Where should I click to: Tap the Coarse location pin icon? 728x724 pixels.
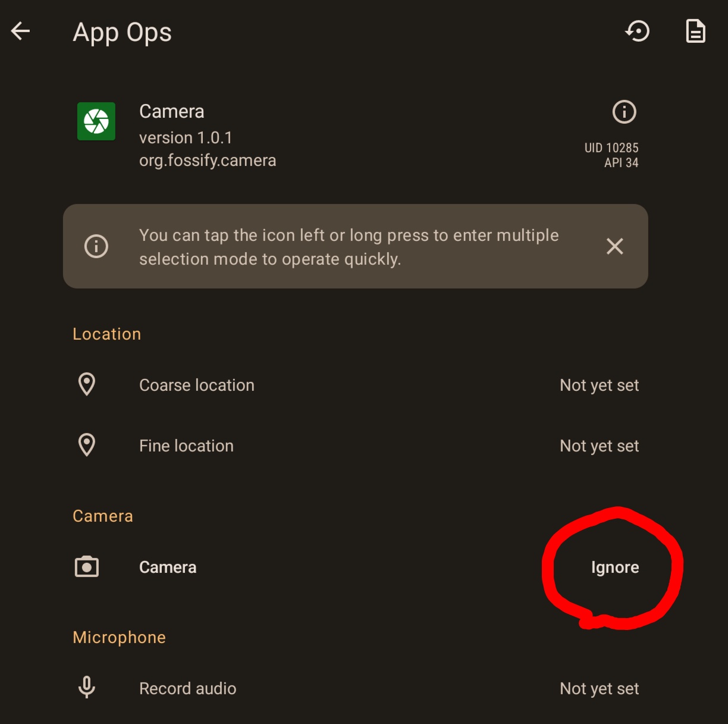(87, 385)
